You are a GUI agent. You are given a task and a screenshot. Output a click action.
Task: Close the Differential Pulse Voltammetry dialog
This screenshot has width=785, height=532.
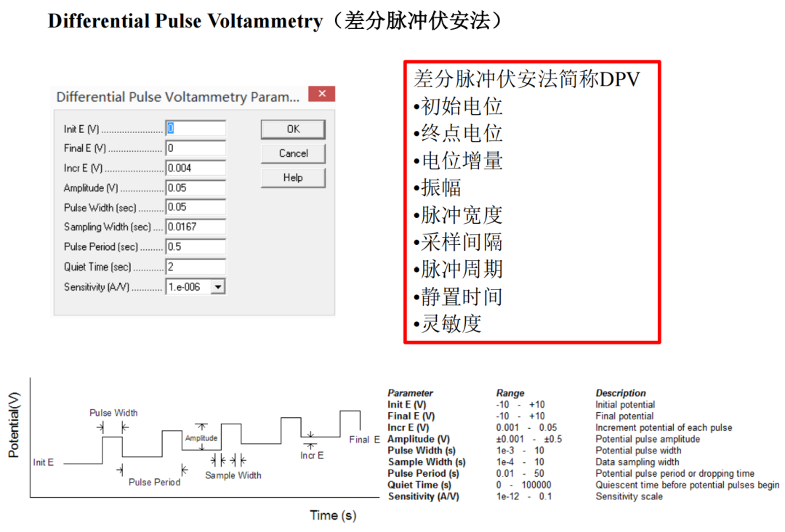click(321, 94)
